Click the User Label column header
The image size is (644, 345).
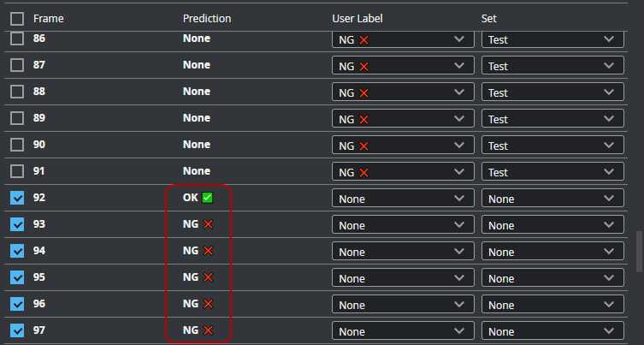(x=357, y=18)
